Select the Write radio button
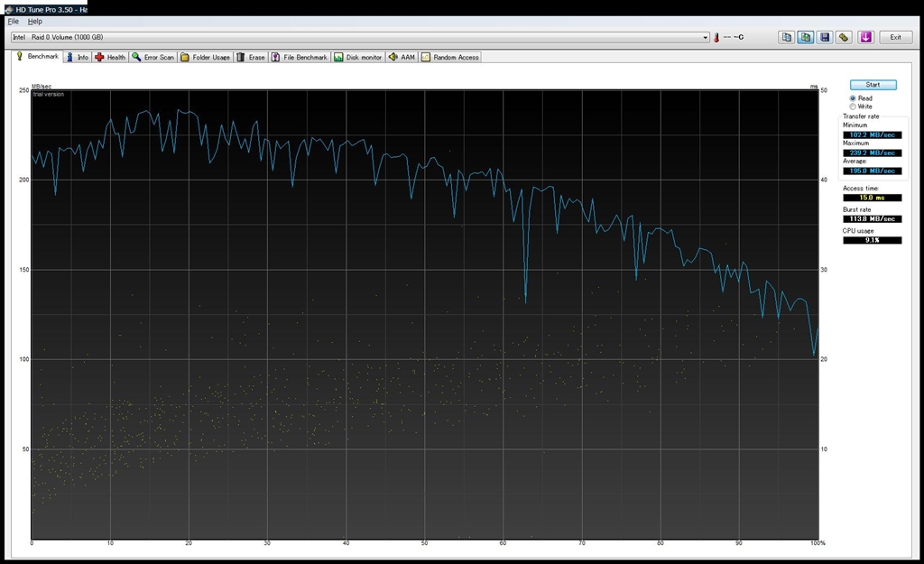924x564 pixels. click(x=853, y=106)
